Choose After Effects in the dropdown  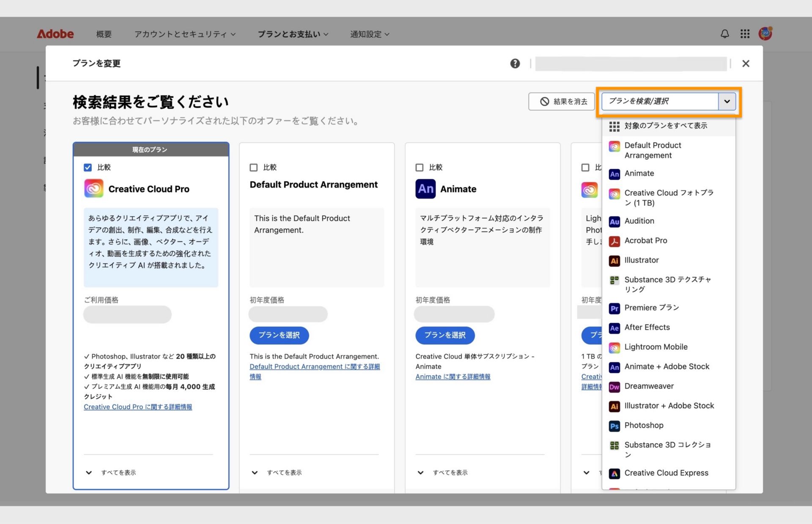pyautogui.click(x=647, y=327)
